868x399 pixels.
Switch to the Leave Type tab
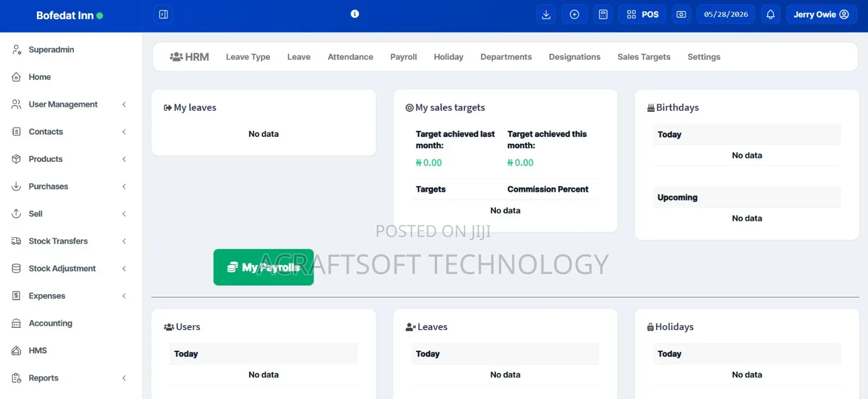(248, 57)
